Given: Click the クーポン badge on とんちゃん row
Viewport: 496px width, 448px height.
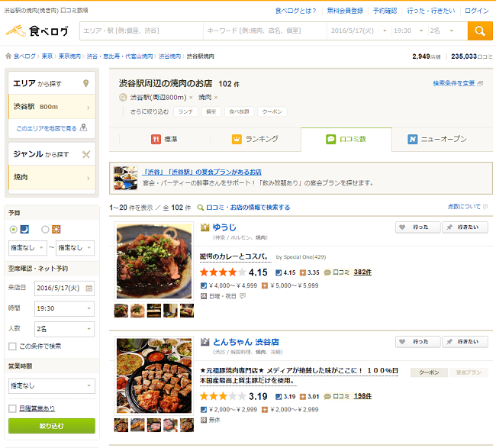Looking at the screenshot, I should pyautogui.click(x=429, y=372).
